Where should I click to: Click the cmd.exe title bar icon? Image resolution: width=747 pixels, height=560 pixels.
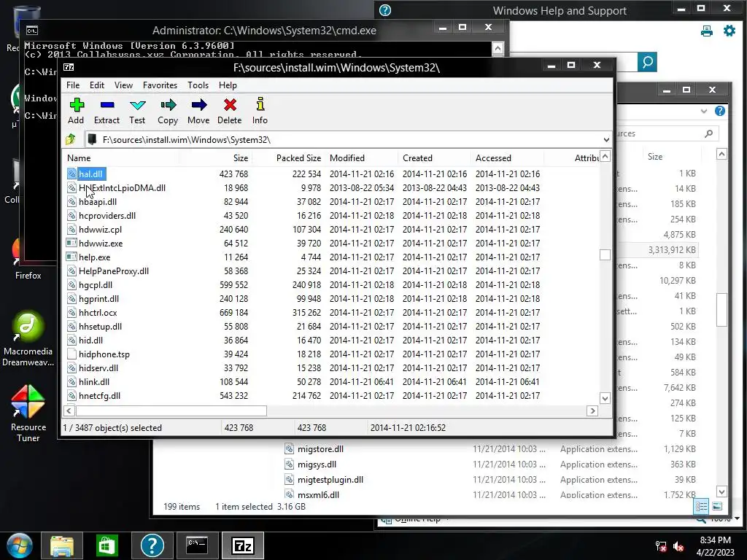click(x=32, y=31)
